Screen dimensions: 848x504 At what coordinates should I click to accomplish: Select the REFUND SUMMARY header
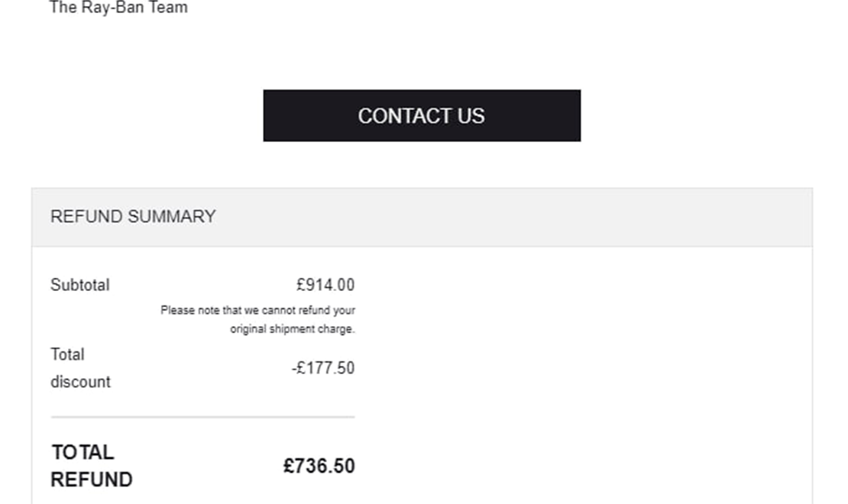133,217
